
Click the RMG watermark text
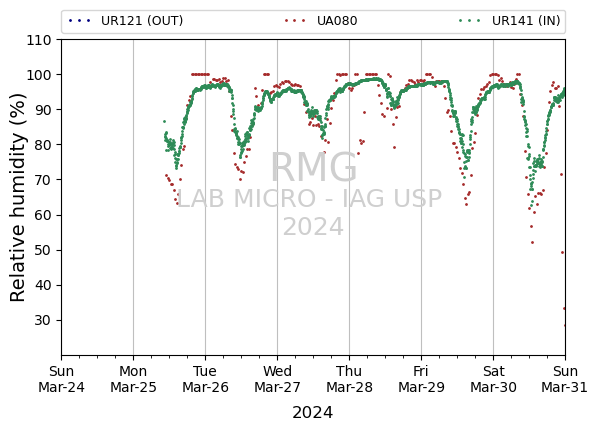tap(314, 167)
